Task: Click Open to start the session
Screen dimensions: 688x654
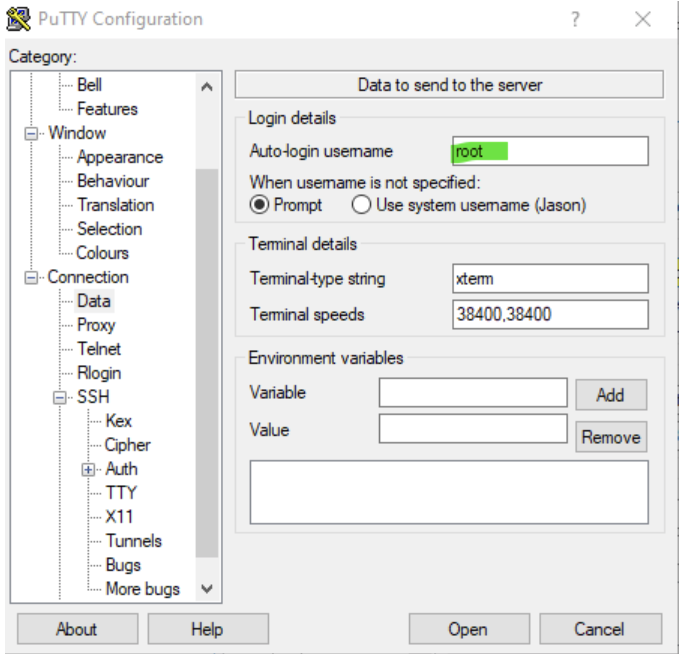Action: 469,629
